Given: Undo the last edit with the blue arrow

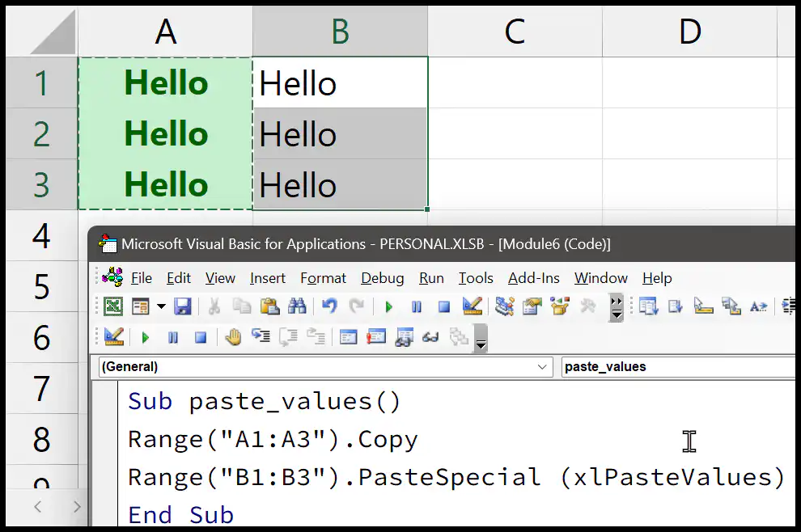Looking at the screenshot, I should click(329, 306).
